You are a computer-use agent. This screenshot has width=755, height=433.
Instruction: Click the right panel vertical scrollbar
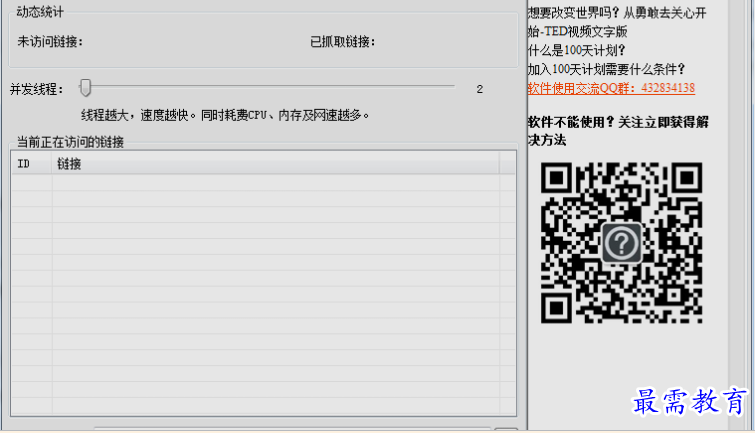(x=737, y=215)
